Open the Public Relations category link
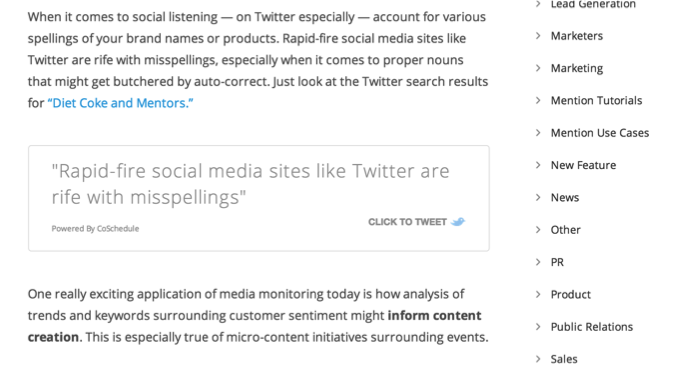The image size is (685, 365). (x=592, y=327)
